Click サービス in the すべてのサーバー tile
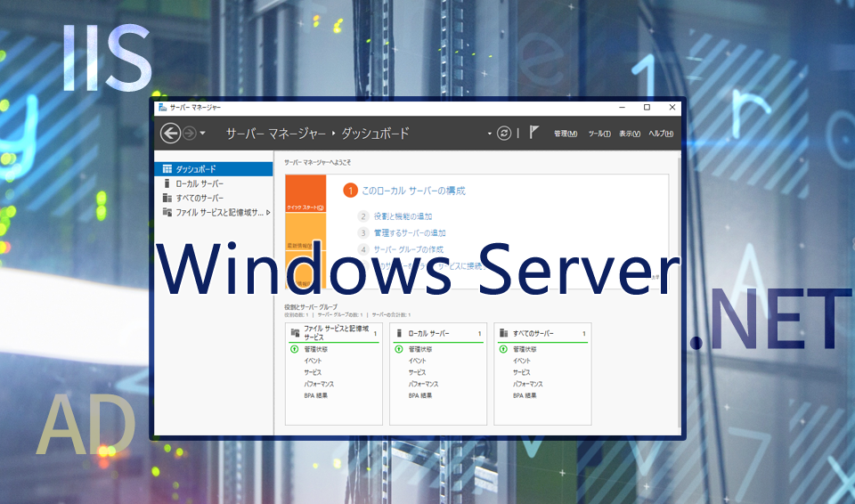The height and width of the screenshot is (504, 855). 522,372
